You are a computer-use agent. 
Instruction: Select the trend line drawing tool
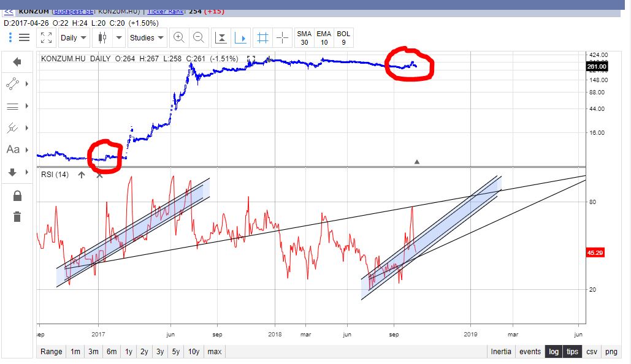pos(13,84)
